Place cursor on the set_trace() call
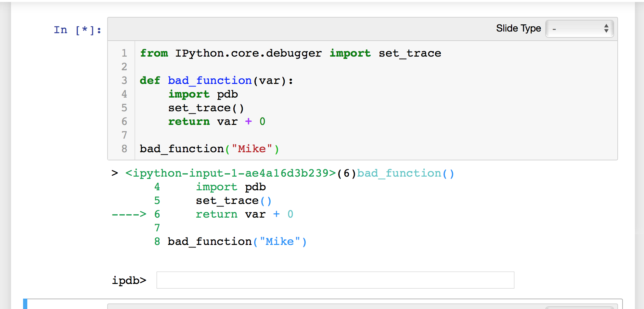 pyautogui.click(x=205, y=108)
